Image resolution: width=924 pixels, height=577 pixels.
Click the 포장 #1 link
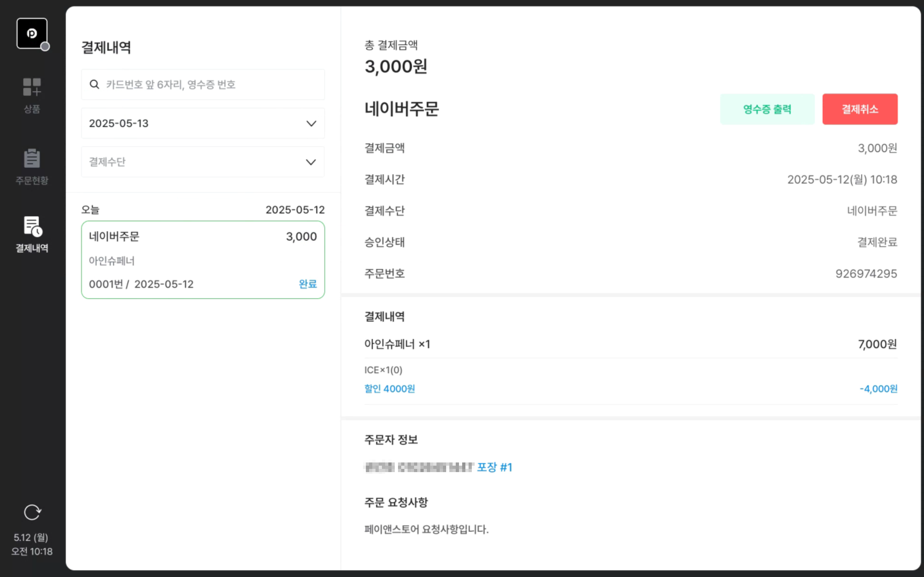point(495,467)
